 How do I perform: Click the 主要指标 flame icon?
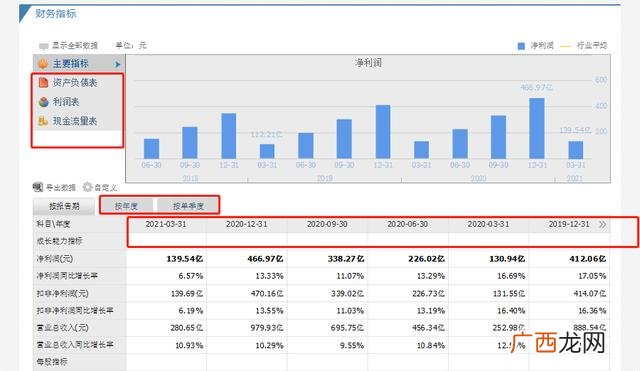(43, 64)
